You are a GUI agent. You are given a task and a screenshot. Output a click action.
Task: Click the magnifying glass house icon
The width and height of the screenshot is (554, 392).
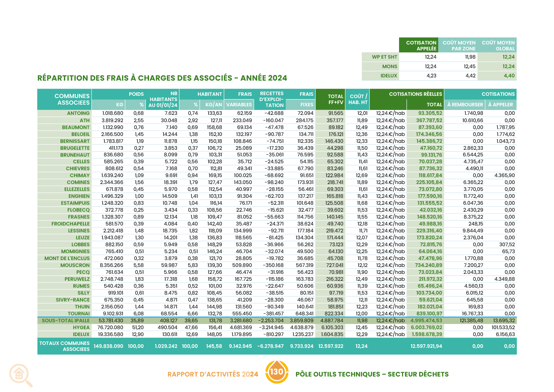(x=20, y=375)
